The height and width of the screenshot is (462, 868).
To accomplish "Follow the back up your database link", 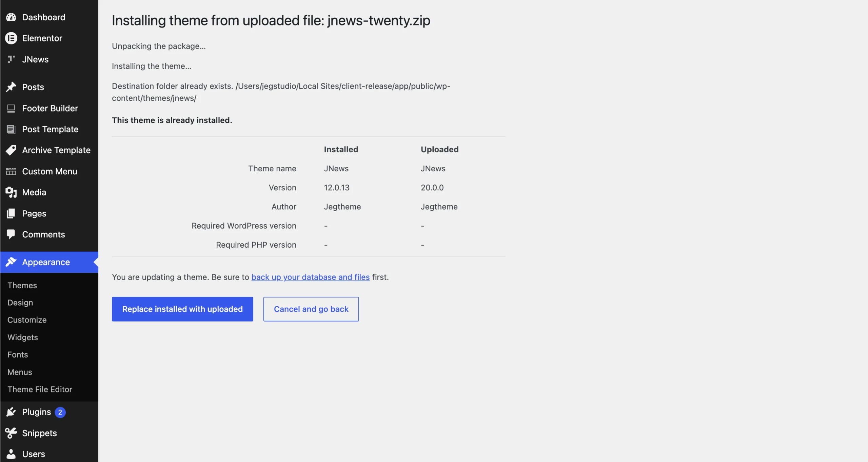I will (x=310, y=277).
